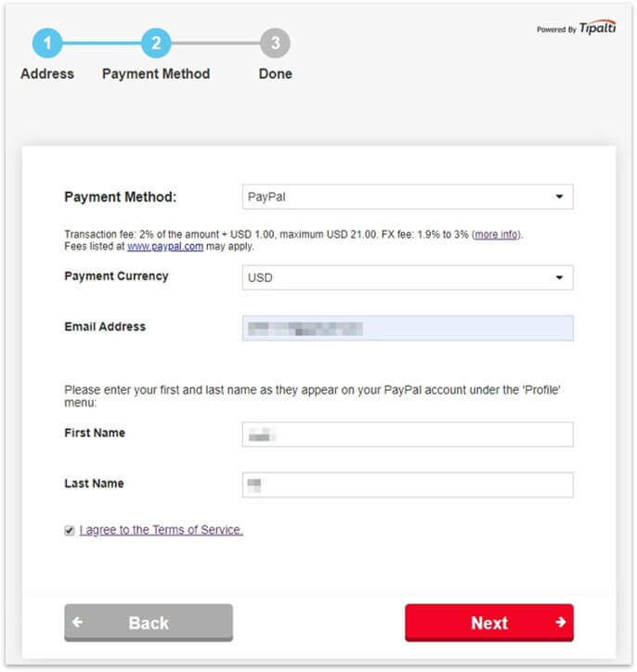Toggle the Terms of Service checkbox

(x=70, y=531)
